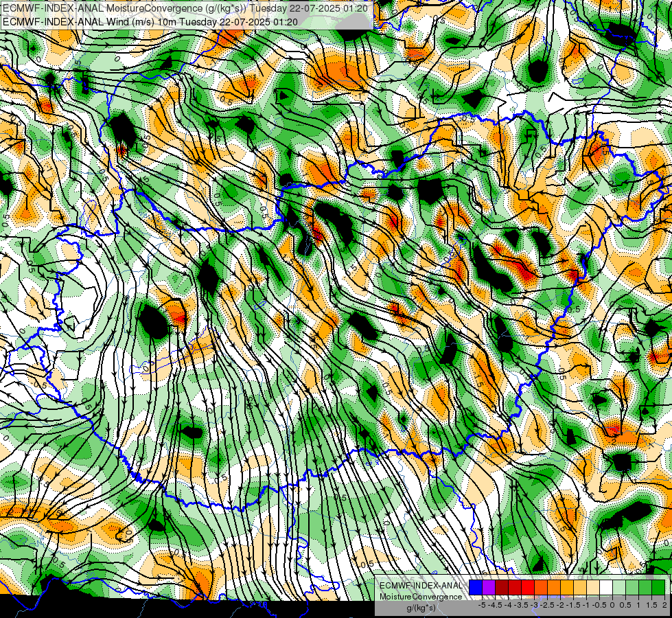This screenshot has height=618, width=672.
Task: Click the orange swatch between -2.5 and -2
Action: pos(554,587)
